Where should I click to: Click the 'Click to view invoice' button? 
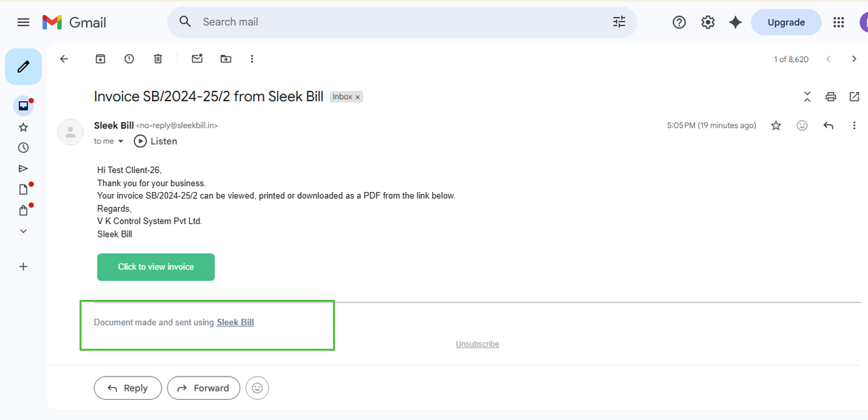[x=156, y=267]
